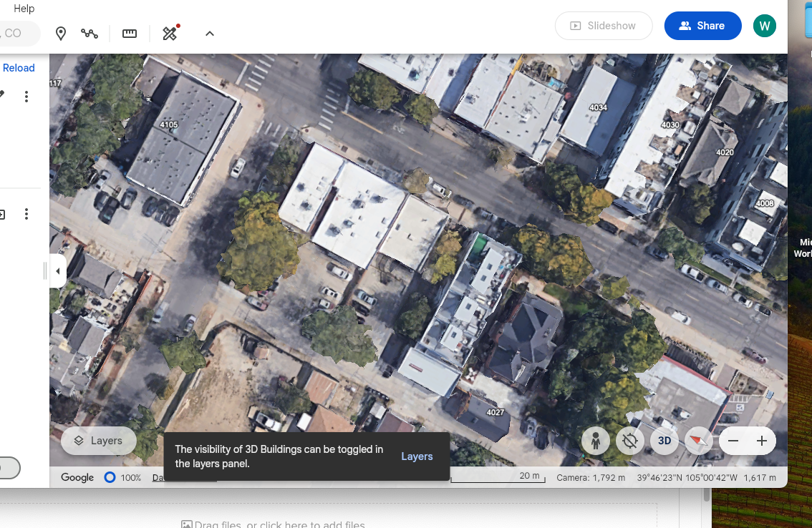Open the lower three-dot options menu

(x=26, y=214)
